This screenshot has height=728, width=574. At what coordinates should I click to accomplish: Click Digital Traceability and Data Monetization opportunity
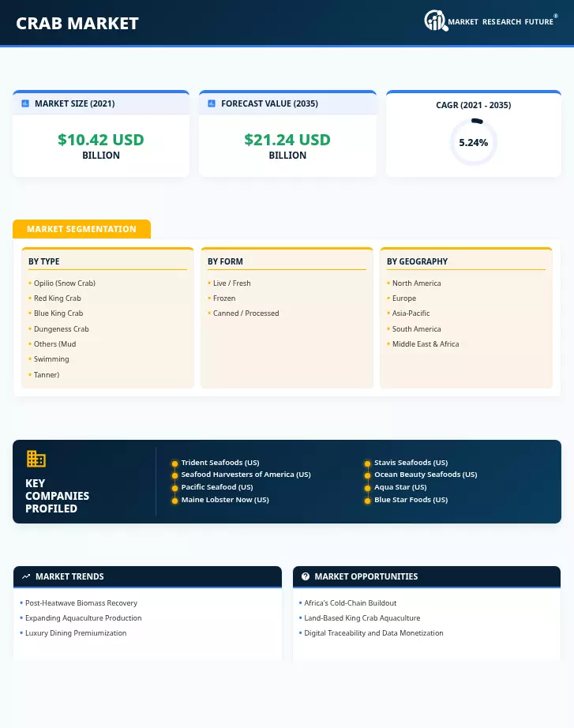point(373,632)
